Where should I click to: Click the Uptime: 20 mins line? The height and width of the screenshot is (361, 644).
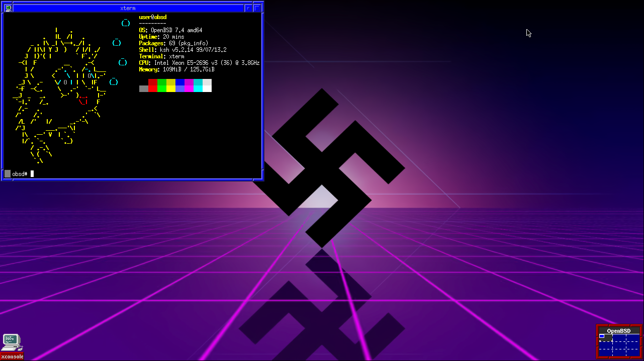(x=161, y=37)
